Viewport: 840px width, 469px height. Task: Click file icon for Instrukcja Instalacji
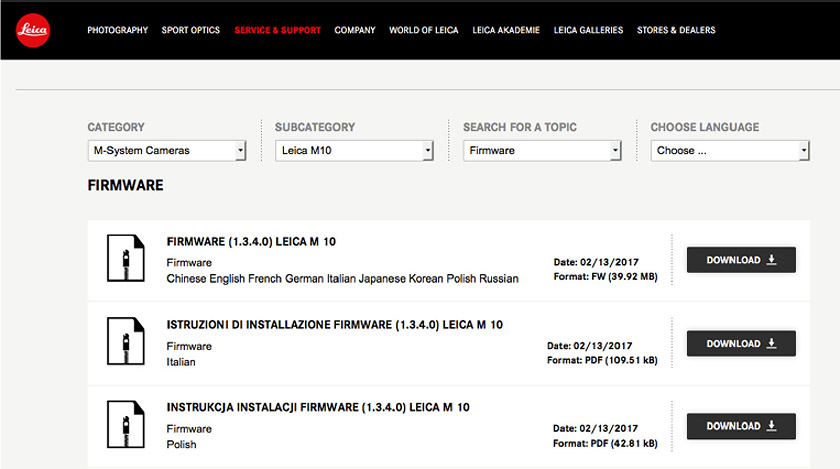(x=126, y=424)
